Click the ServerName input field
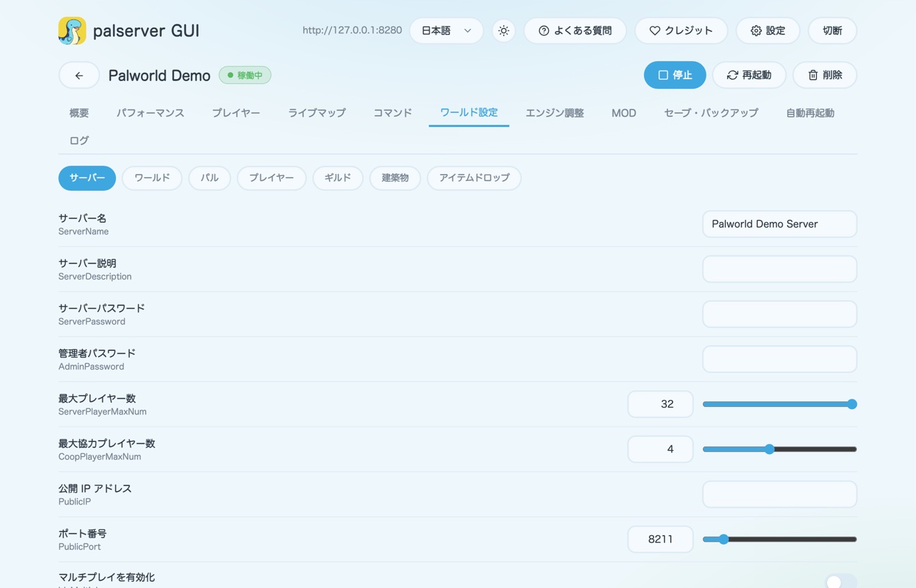This screenshot has height=588, width=916. point(779,224)
